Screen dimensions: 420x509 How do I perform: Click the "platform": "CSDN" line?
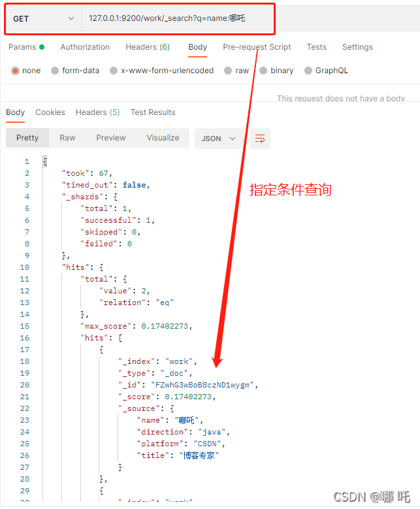[x=181, y=444]
